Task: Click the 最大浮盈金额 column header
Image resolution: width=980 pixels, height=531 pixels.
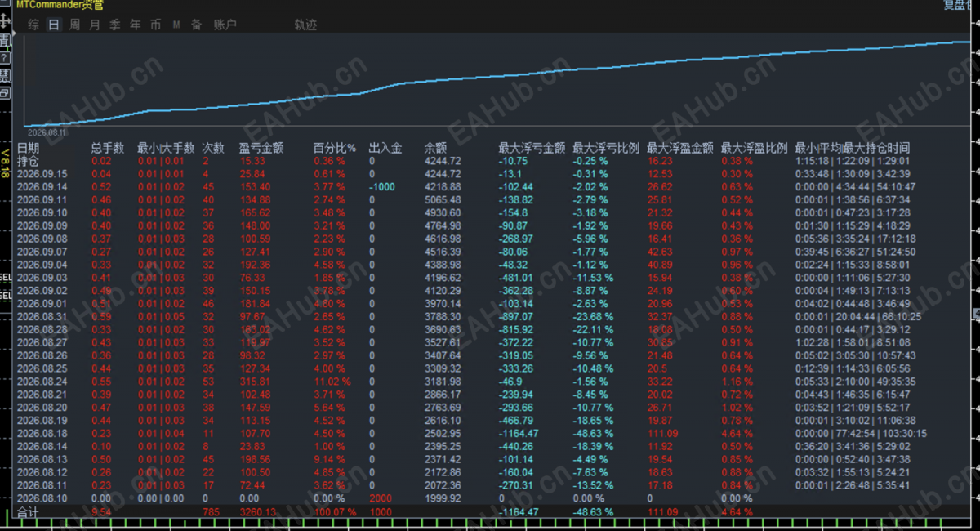Action: pyautogui.click(x=680, y=148)
